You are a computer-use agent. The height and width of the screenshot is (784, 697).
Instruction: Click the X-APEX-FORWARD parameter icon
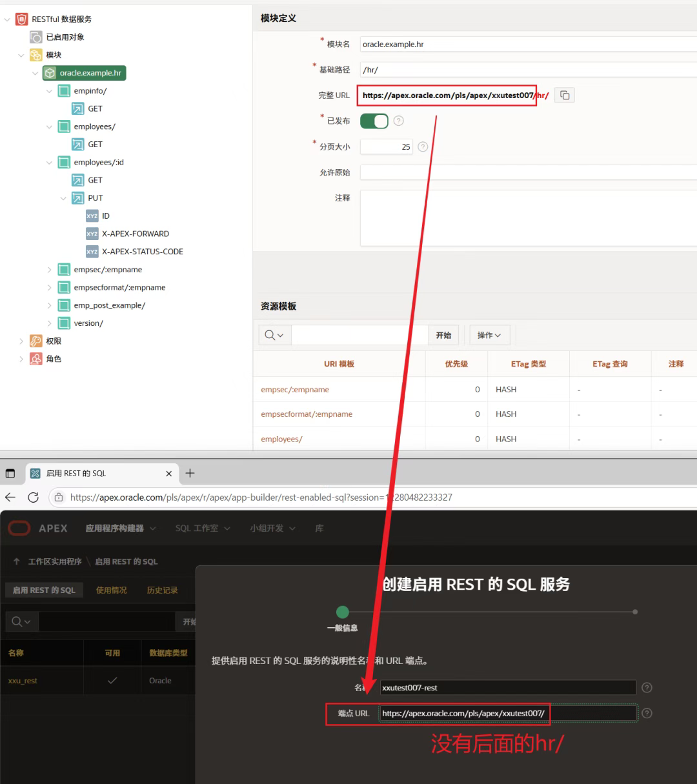click(x=92, y=234)
